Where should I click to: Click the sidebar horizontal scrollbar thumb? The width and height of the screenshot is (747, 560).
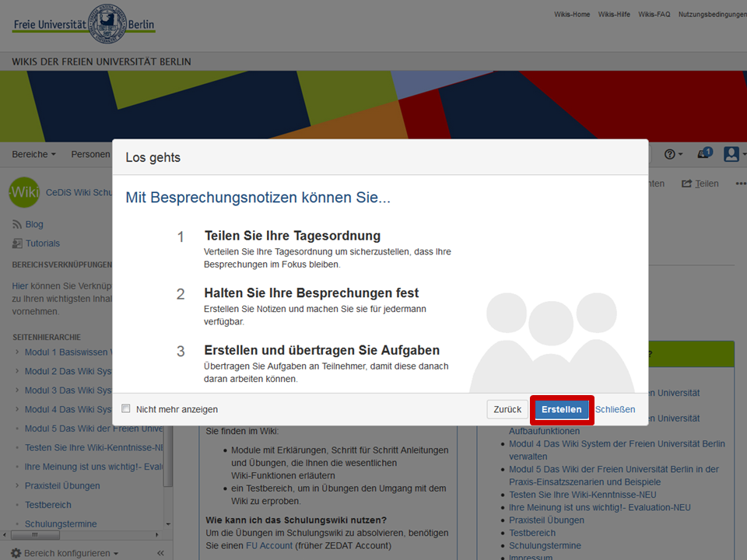[x=35, y=535]
